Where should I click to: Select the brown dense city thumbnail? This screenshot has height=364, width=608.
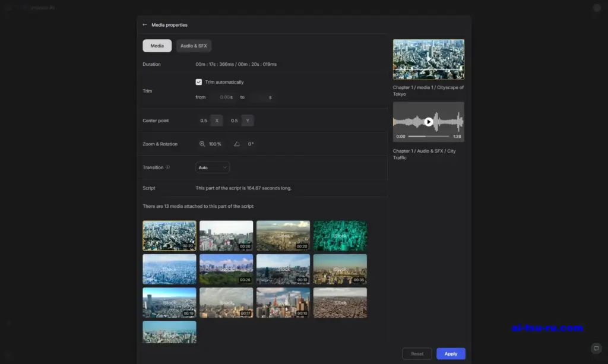tap(340, 302)
